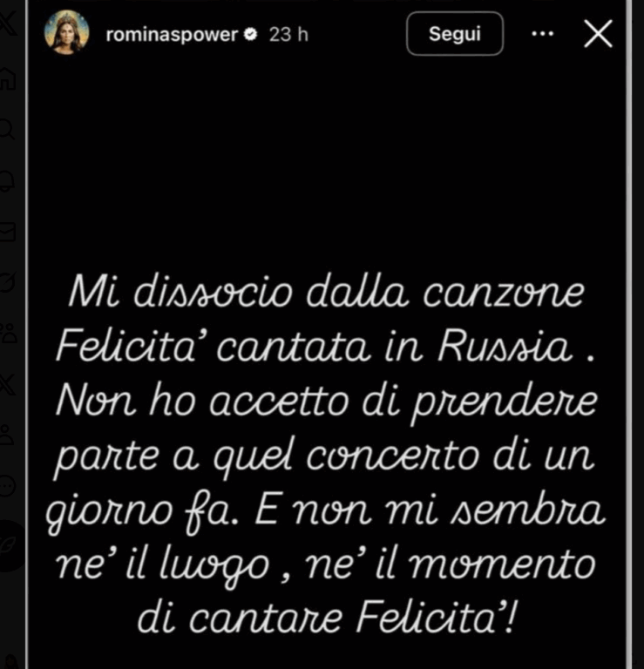Screen dimensions: 644x669
Task: Compose a post with the feather button
Action: coord(10,546)
